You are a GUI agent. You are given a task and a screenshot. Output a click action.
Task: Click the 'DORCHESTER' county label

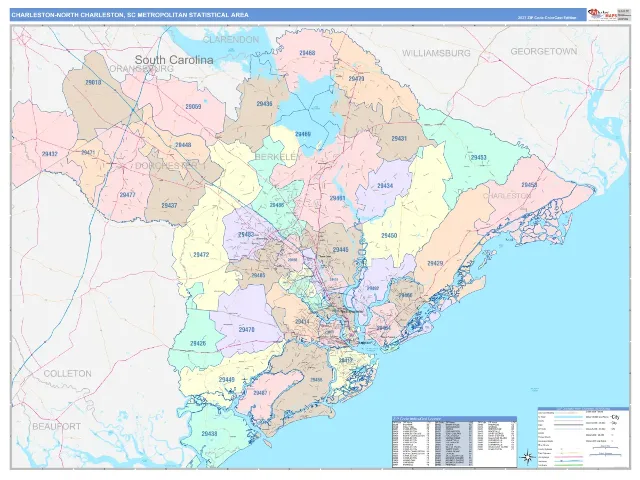[x=166, y=166]
